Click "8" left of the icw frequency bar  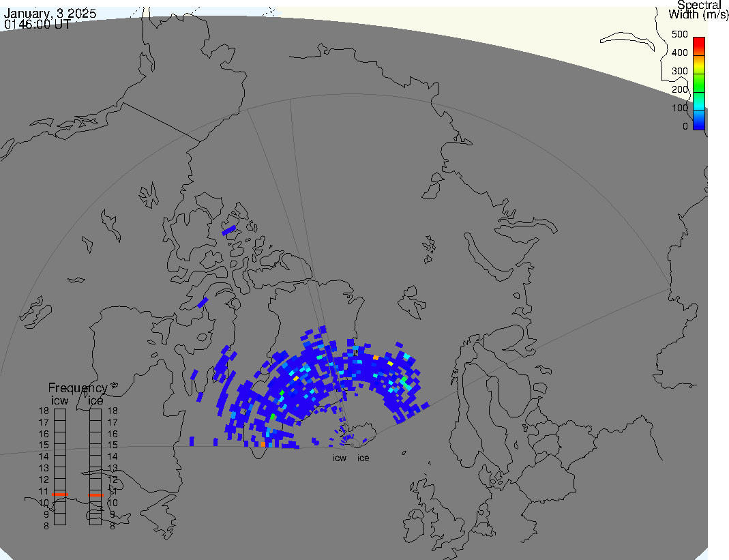tap(46, 526)
